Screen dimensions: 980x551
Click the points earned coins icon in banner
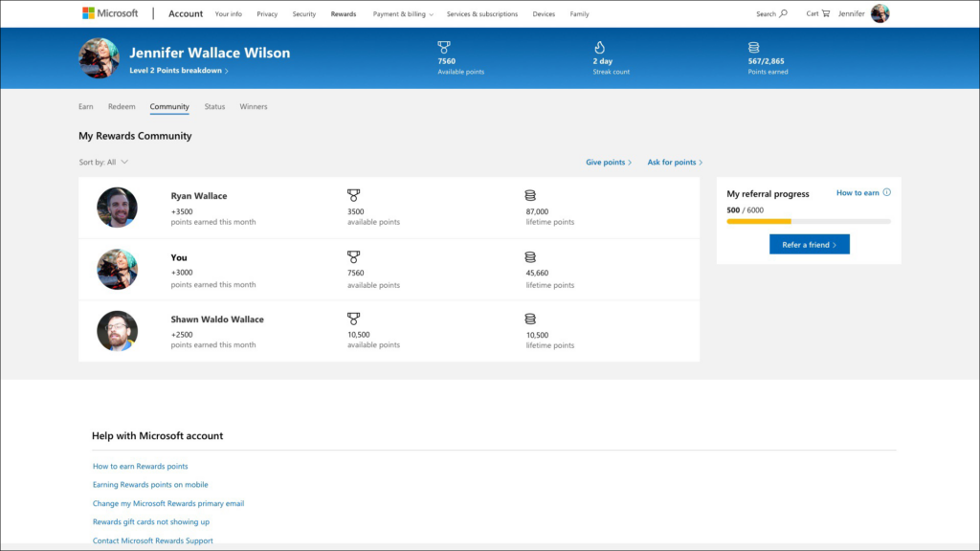pyautogui.click(x=754, y=47)
